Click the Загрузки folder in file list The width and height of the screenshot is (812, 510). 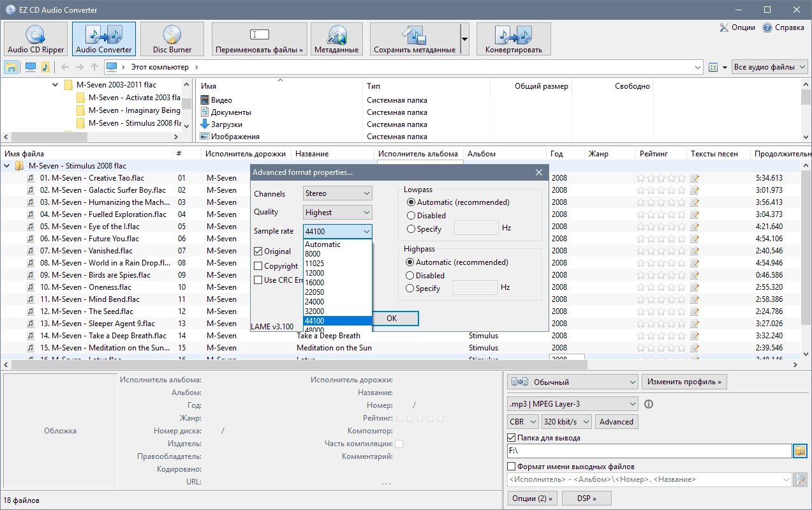pos(226,124)
